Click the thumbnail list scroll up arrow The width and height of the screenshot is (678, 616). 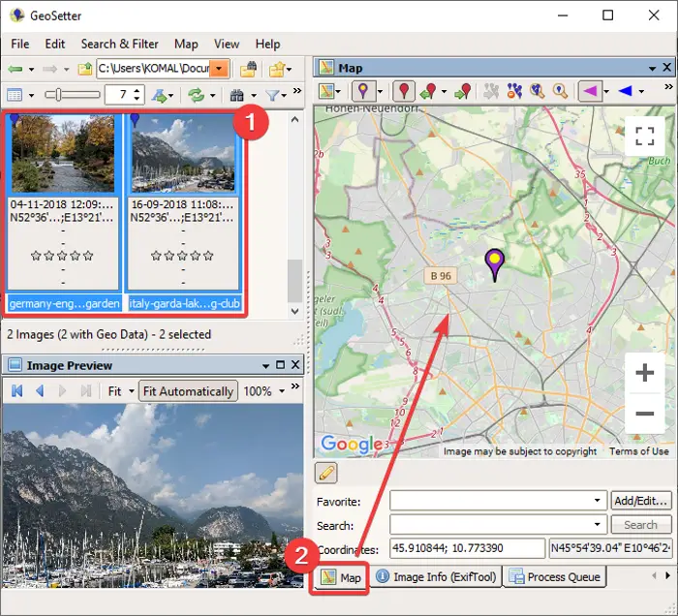point(294,119)
